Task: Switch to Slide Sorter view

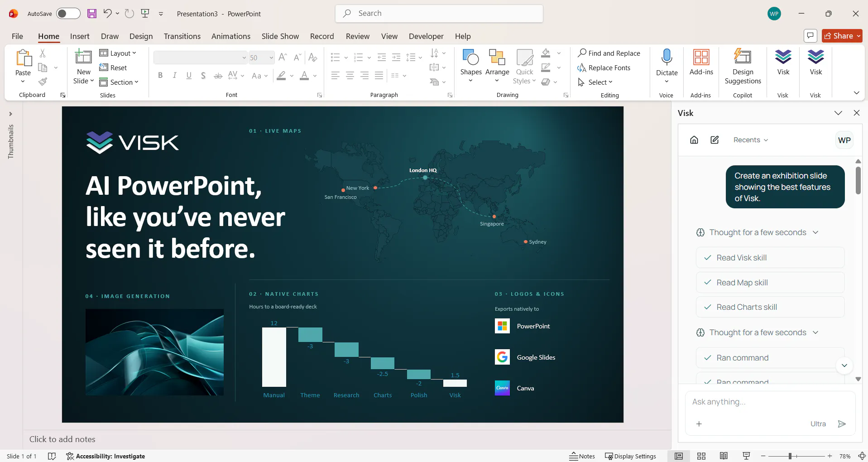Action: pos(701,456)
